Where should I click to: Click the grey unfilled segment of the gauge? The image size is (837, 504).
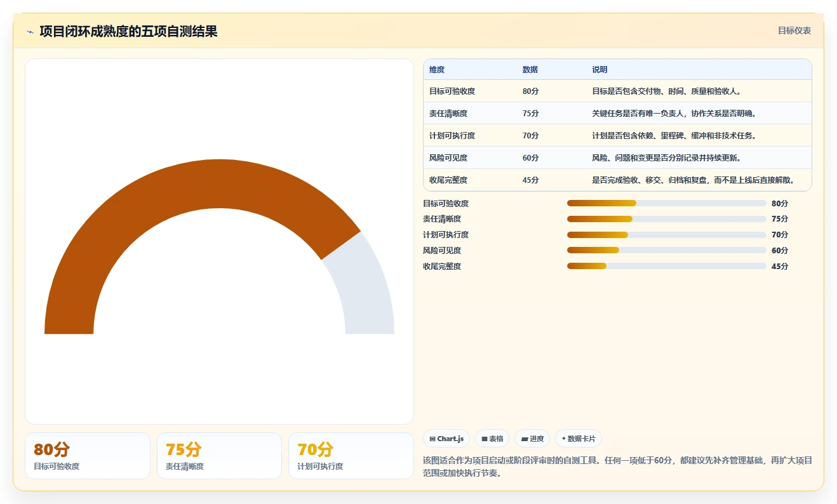pyautogui.click(x=365, y=286)
